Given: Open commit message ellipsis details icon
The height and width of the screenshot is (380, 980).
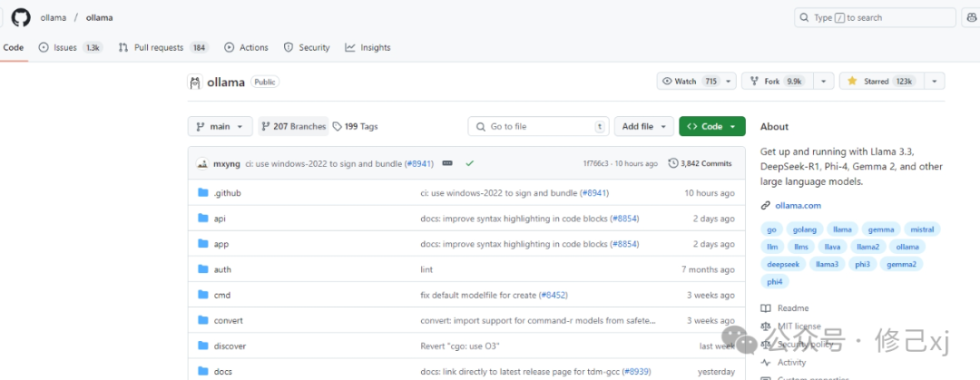Looking at the screenshot, I should 446,163.
